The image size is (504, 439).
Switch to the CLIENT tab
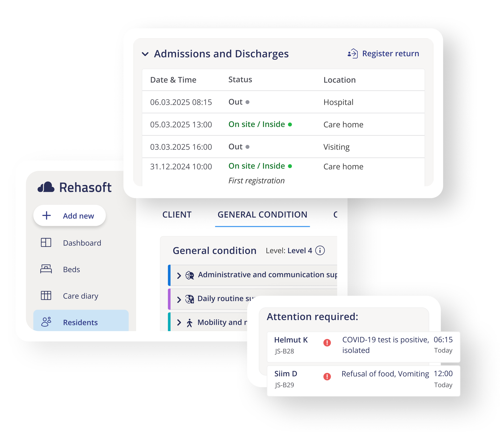177,215
